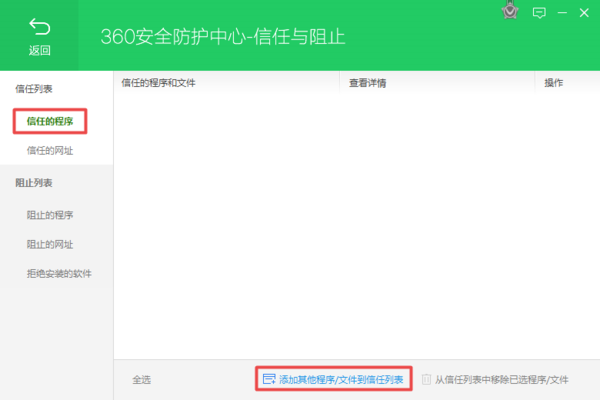The width and height of the screenshot is (600, 400).
Task: Click the 操作 column header
Action: 554,83
